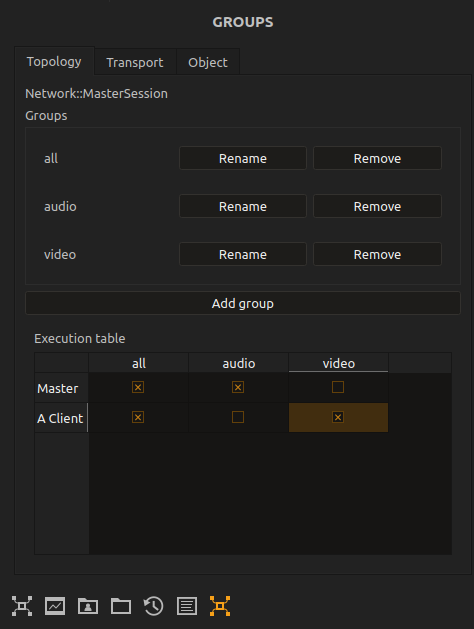Screen dimensions: 474x629
Task: Click the video column header
Action: point(338,363)
